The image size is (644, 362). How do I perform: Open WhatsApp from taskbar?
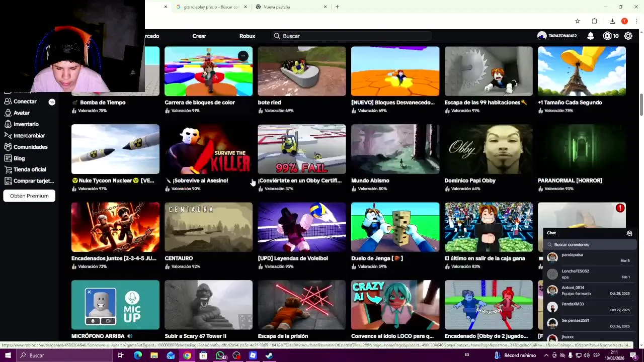220,355
